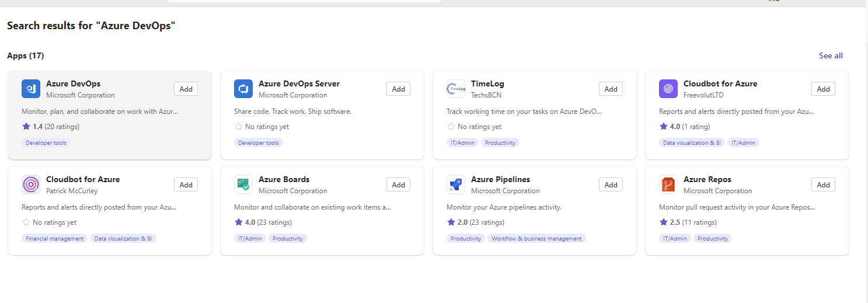Select the Financial management tag
The height and width of the screenshot is (303, 868).
click(55, 238)
